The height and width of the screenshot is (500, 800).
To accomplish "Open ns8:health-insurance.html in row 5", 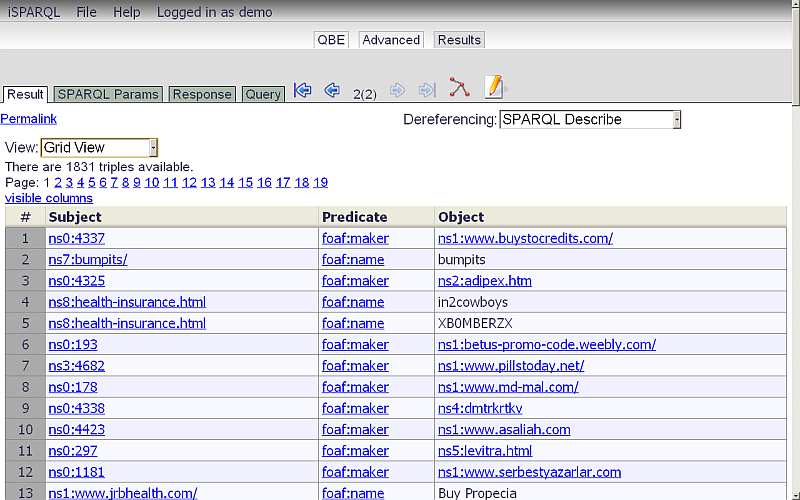I will [x=127, y=323].
